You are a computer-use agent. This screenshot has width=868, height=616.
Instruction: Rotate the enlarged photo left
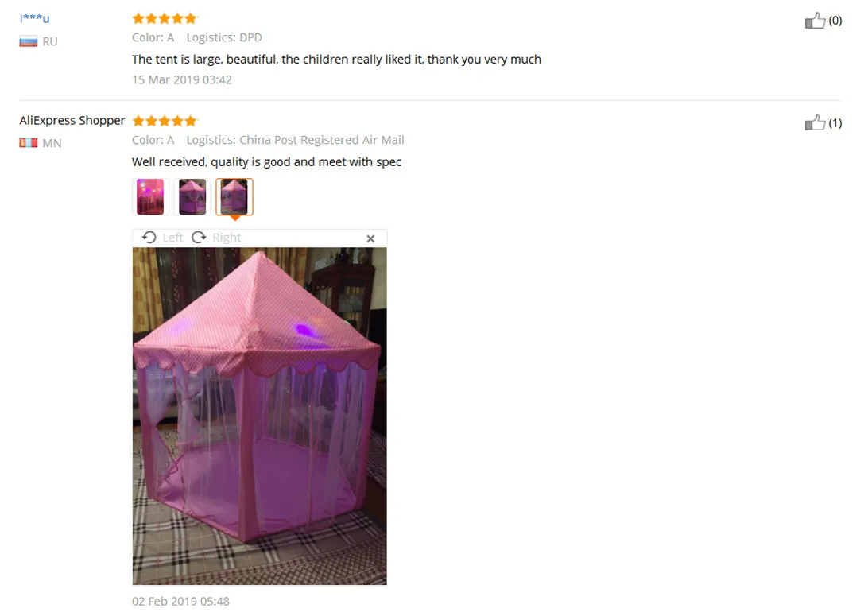pos(149,238)
